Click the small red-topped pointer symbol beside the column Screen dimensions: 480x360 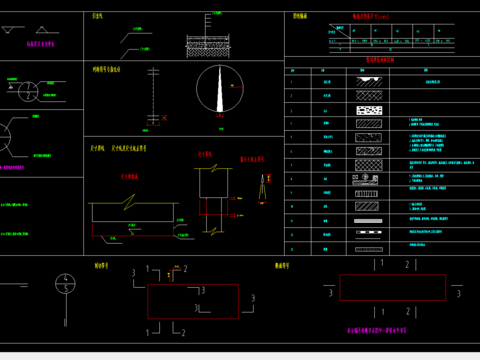click(x=263, y=189)
